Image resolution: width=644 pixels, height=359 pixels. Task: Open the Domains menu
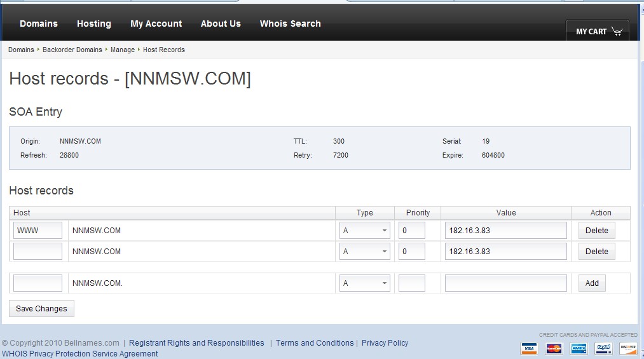click(x=39, y=24)
